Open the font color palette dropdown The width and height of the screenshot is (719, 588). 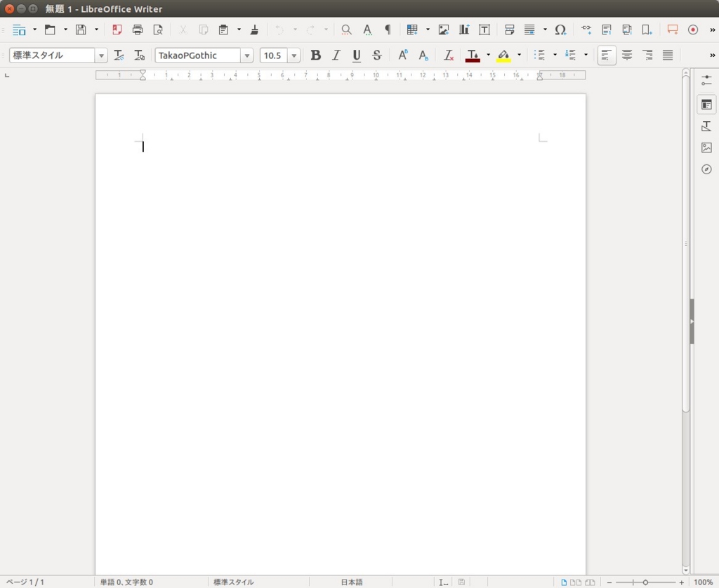click(489, 55)
